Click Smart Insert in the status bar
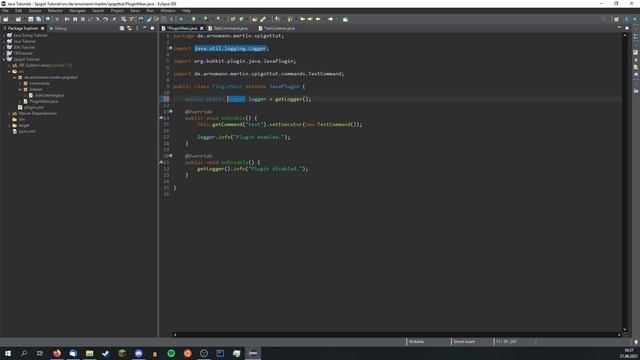 pyautogui.click(x=464, y=342)
